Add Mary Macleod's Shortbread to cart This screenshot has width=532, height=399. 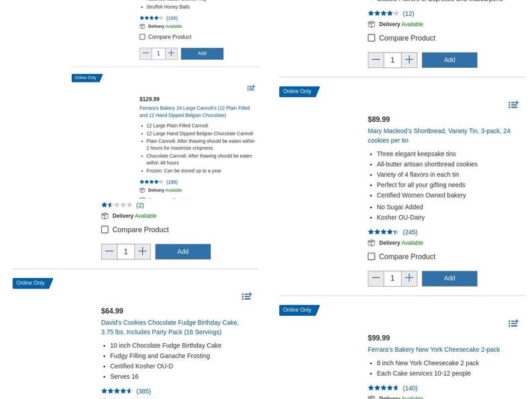(450, 279)
